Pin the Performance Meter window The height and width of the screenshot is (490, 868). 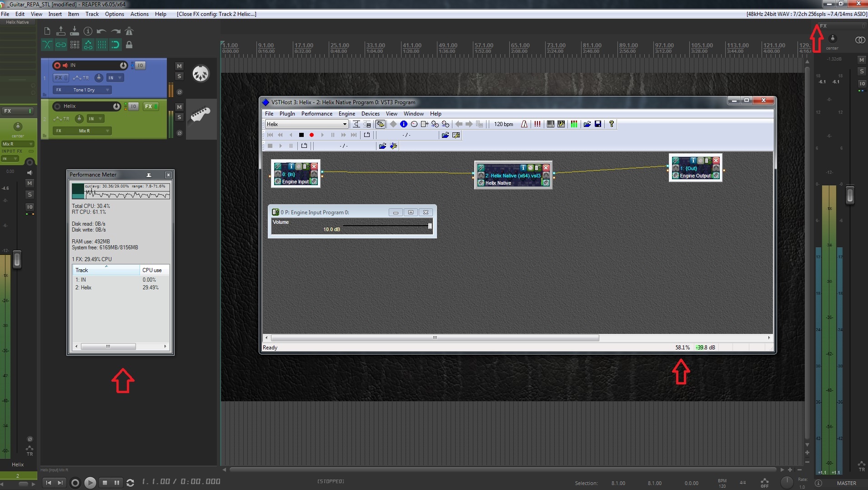click(149, 175)
